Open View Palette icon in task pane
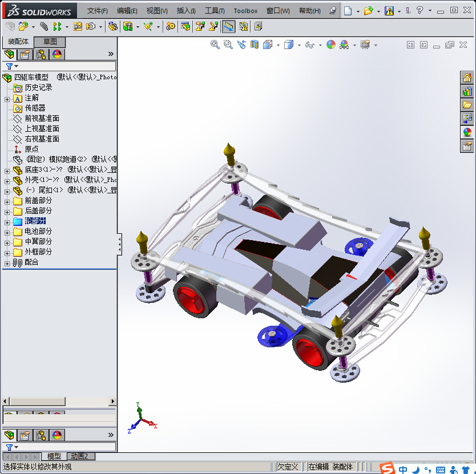This screenshot has height=474, width=476. point(467,119)
